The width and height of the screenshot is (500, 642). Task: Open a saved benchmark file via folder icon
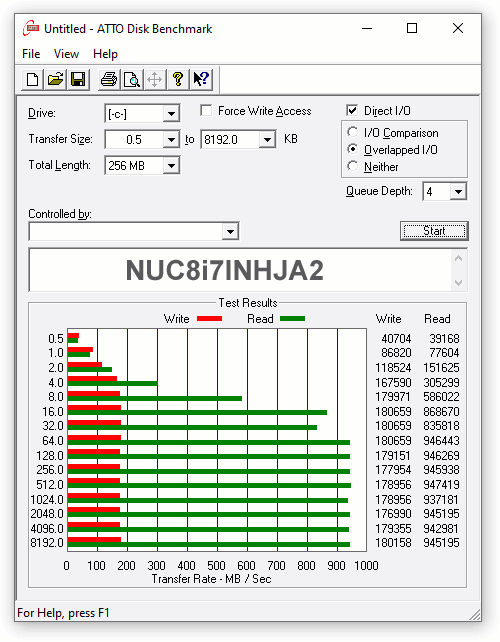(x=55, y=79)
